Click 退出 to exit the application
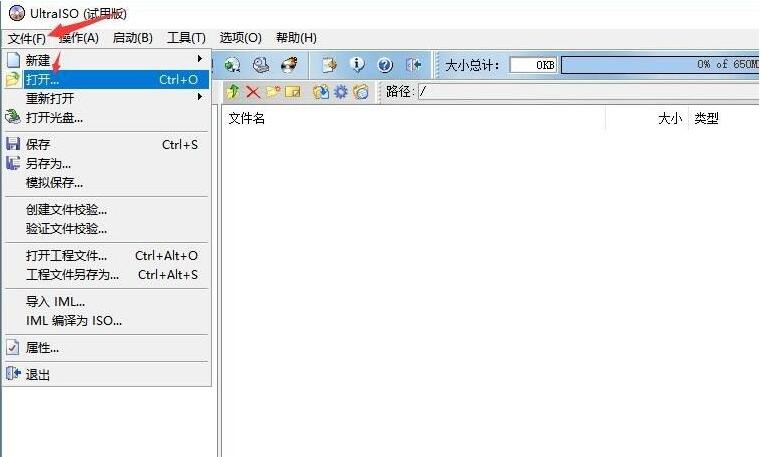This screenshot has width=762, height=457. pyautogui.click(x=38, y=375)
